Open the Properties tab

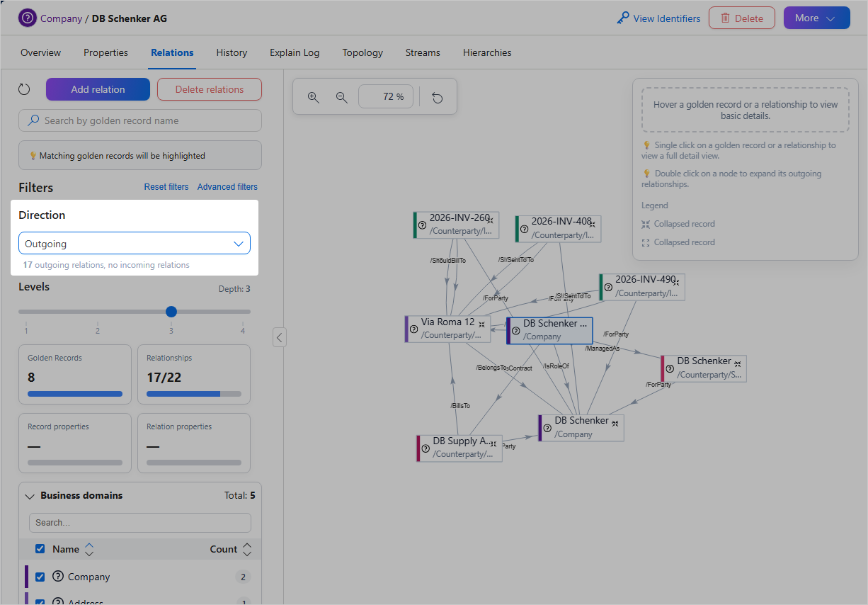[105, 52]
